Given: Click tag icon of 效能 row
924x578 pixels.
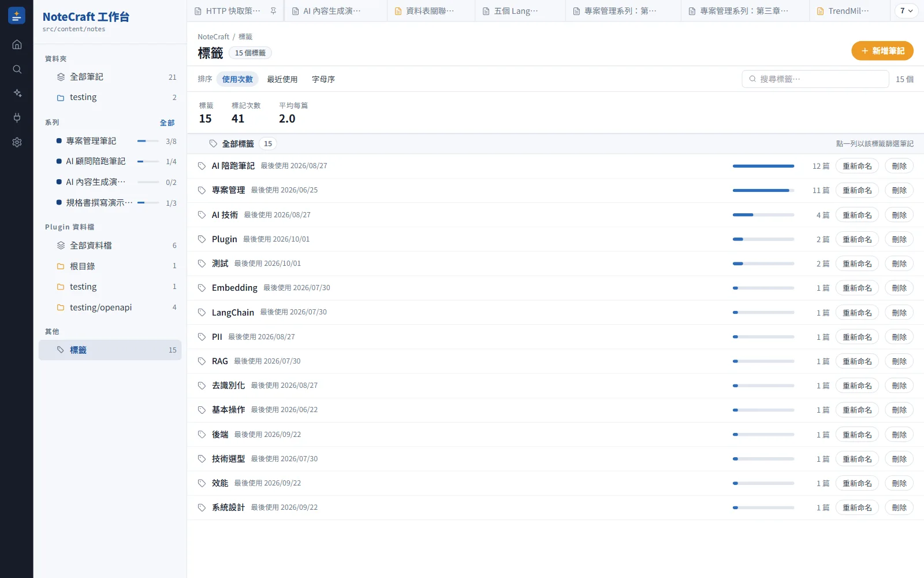Looking at the screenshot, I should [202, 483].
